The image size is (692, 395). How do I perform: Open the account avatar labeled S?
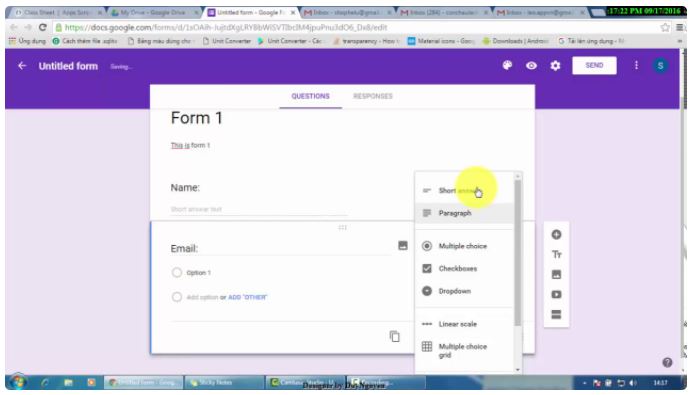pyautogui.click(x=660, y=66)
